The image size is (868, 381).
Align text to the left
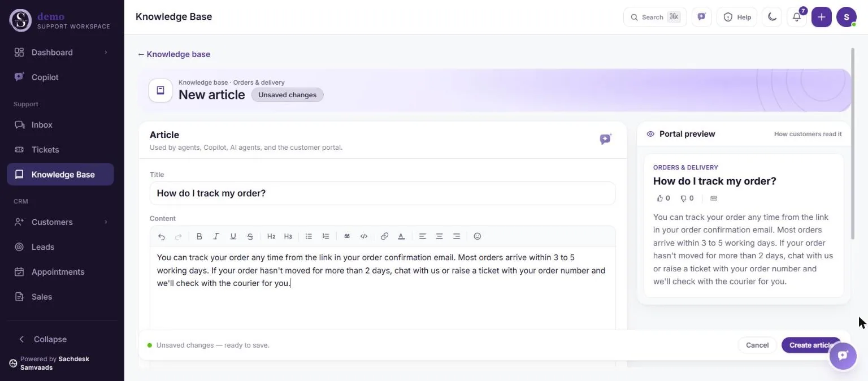[422, 236]
